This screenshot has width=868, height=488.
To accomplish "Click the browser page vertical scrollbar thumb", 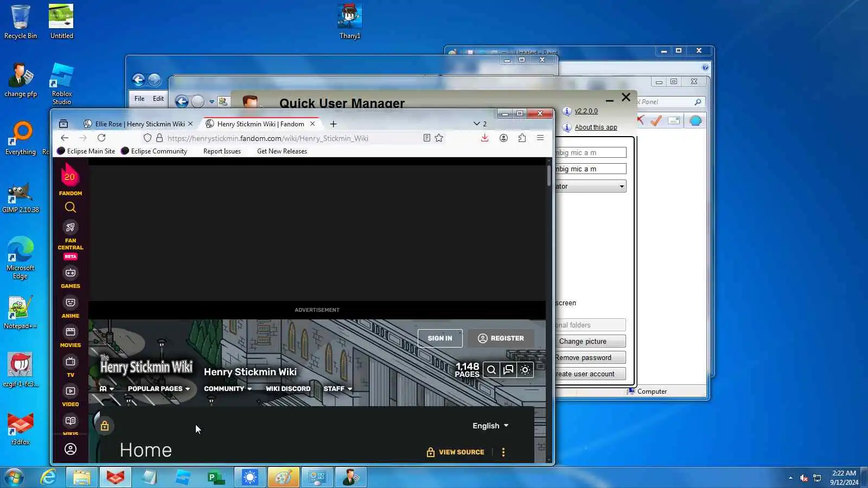I will coord(549,175).
